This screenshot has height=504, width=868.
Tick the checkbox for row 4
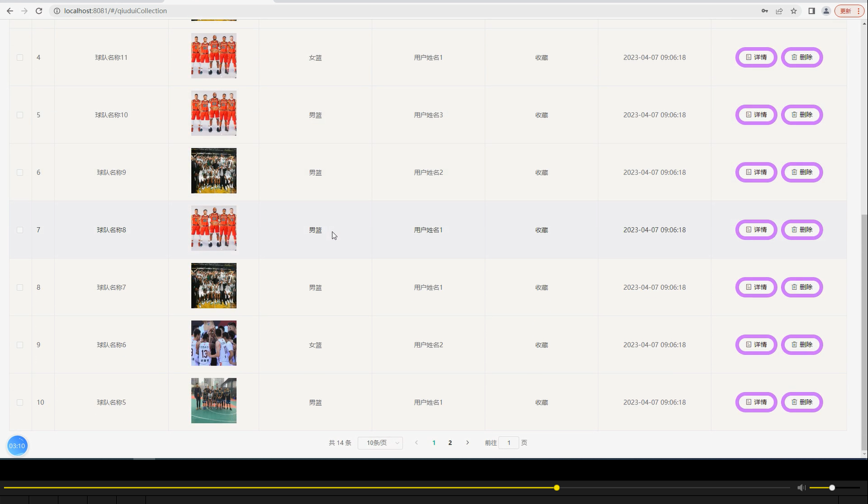click(20, 57)
